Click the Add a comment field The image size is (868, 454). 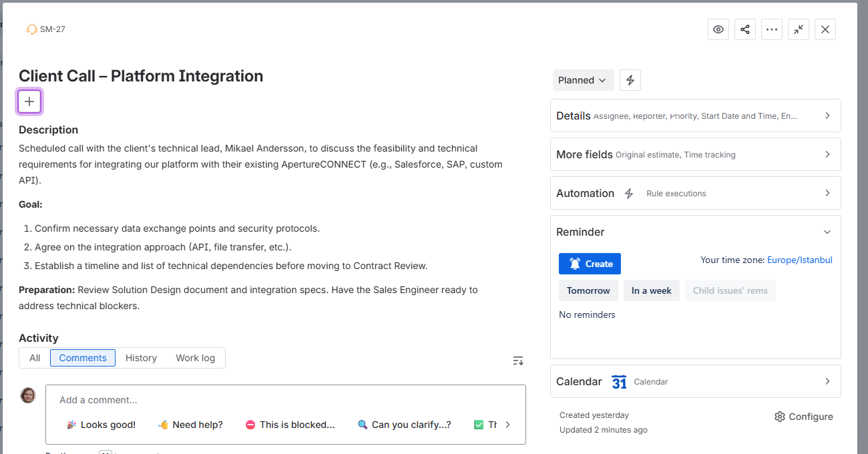click(285, 400)
